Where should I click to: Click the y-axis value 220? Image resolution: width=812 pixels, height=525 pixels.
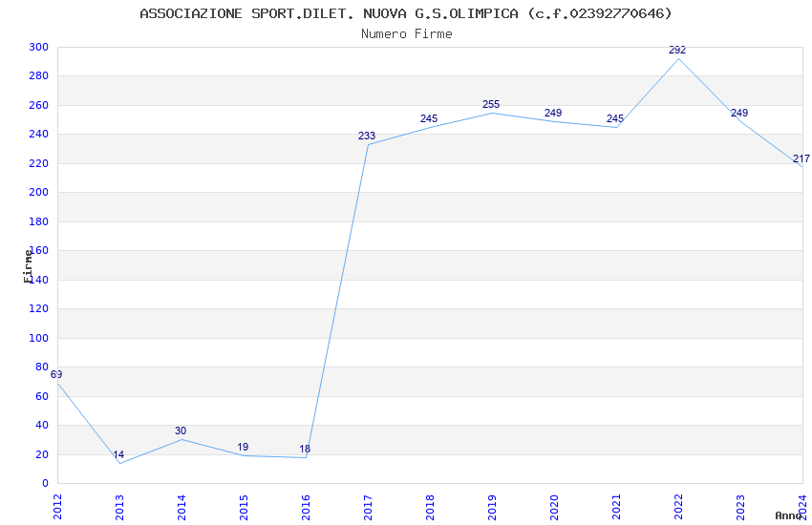point(39,163)
